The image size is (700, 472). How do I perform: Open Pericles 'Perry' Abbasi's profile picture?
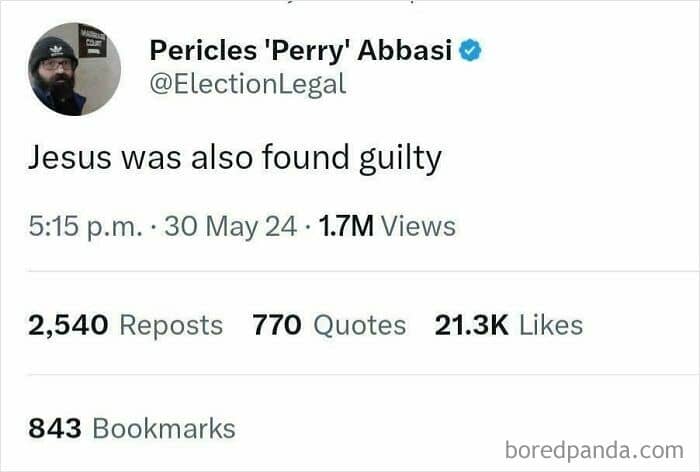[74, 69]
